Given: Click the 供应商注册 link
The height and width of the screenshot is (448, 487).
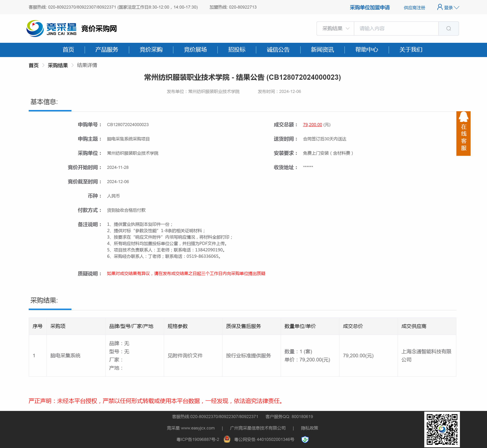Looking at the screenshot, I should (414, 8).
